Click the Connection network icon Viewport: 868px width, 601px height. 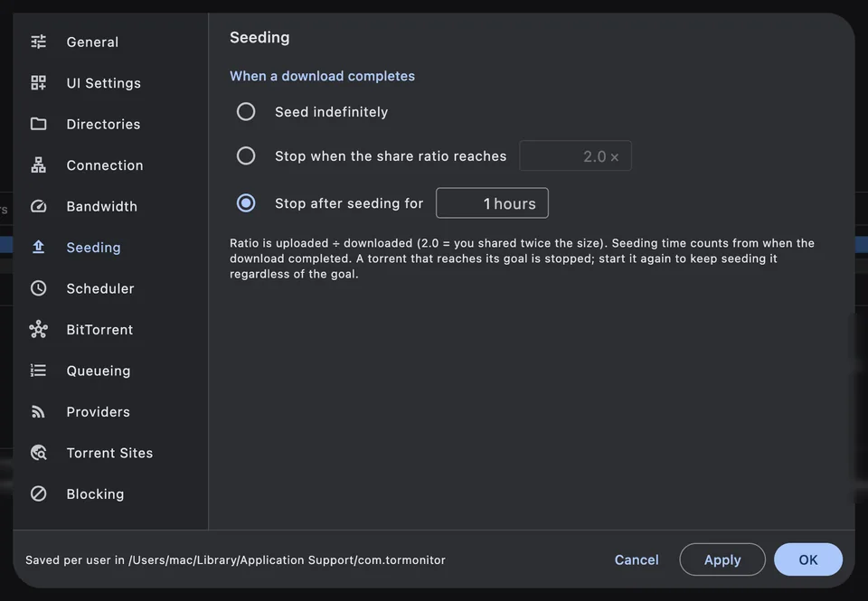(38, 164)
